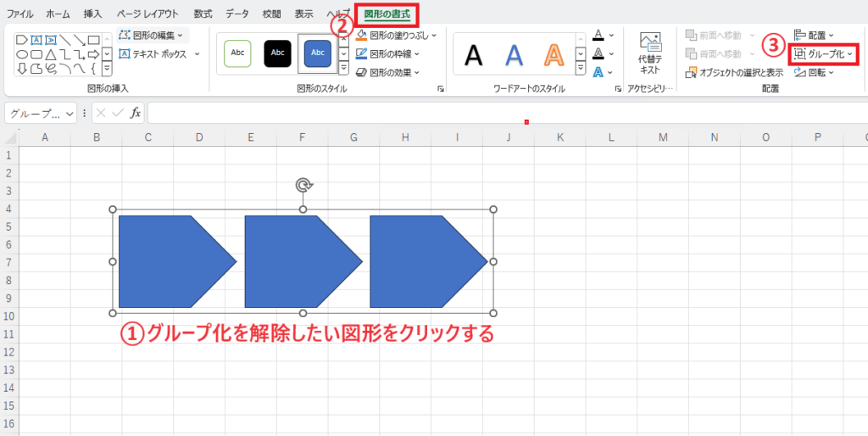The width and height of the screenshot is (868, 436).
Task: Select row 12 header
Action: pyautogui.click(x=8, y=352)
